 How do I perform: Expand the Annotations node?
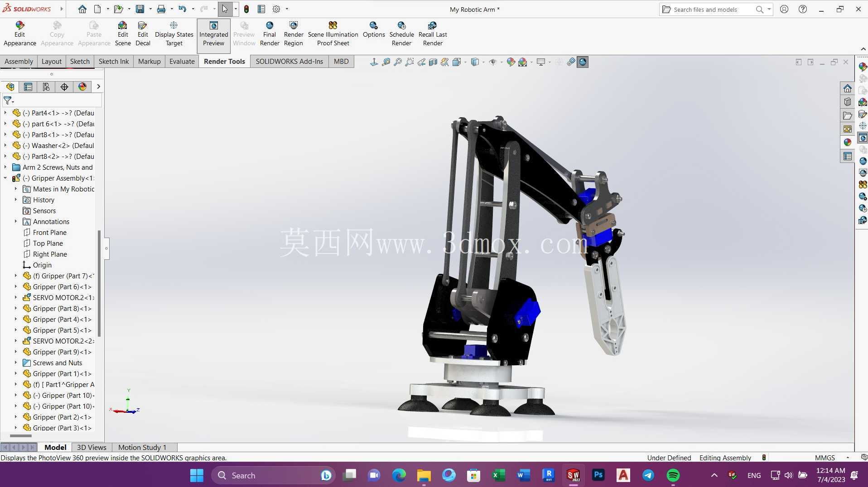click(16, 221)
